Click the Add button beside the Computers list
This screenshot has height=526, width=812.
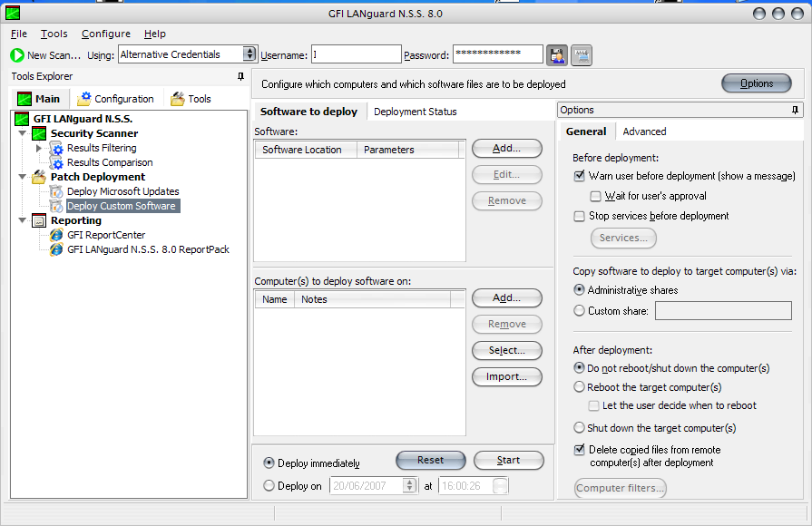click(x=507, y=298)
